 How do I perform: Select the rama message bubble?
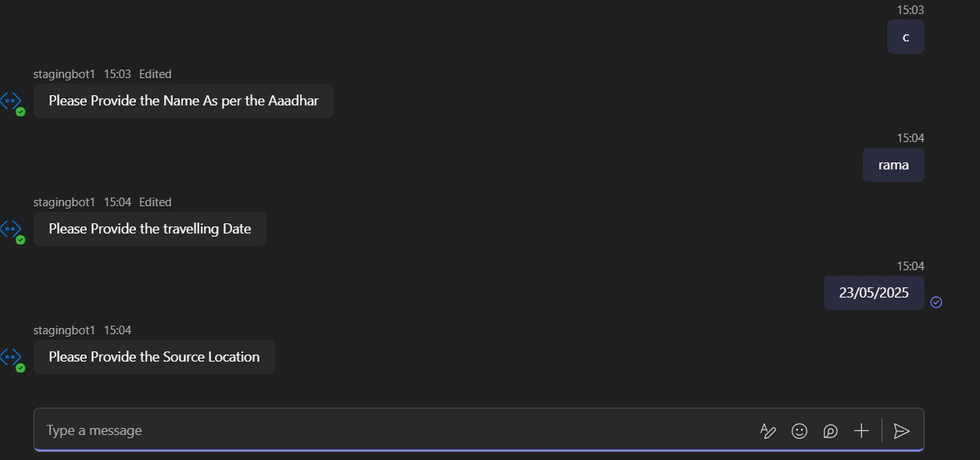pos(892,165)
